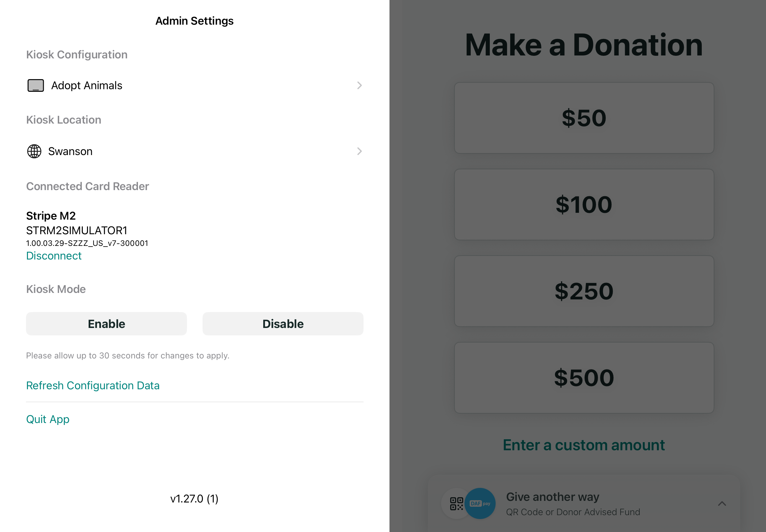Collapse the Give another way panel

point(722,504)
